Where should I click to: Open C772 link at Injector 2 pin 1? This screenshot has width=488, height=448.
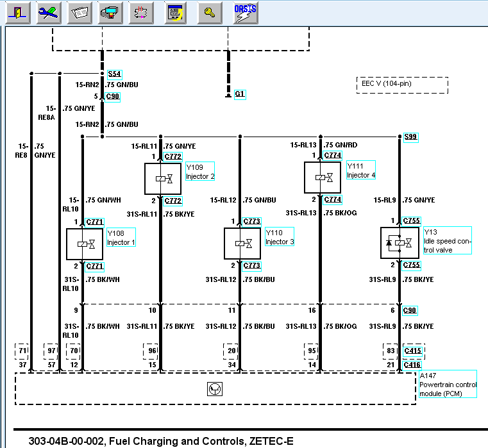(x=172, y=156)
